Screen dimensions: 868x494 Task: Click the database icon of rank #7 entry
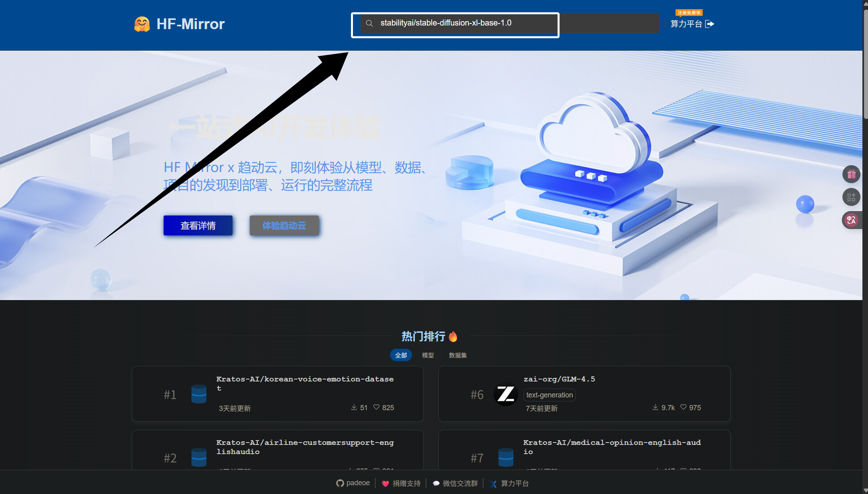(x=506, y=457)
